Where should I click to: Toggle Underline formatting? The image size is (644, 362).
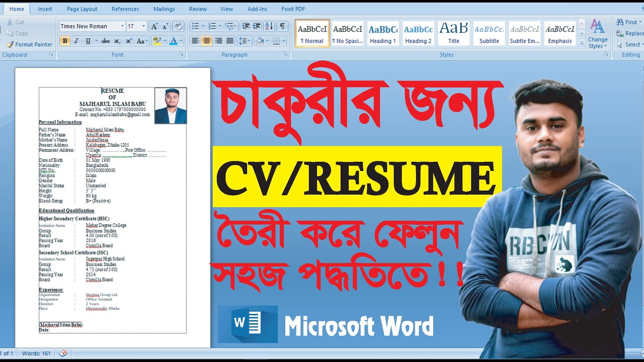[x=88, y=41]
